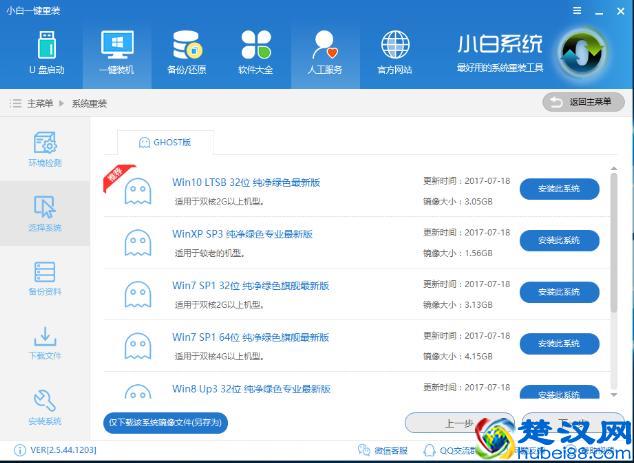Click 仅下载该系统镜像文件(另存为) button
The width and height of the screenshot is (634, 463).
pyautogui.click(x=165, y=423)
